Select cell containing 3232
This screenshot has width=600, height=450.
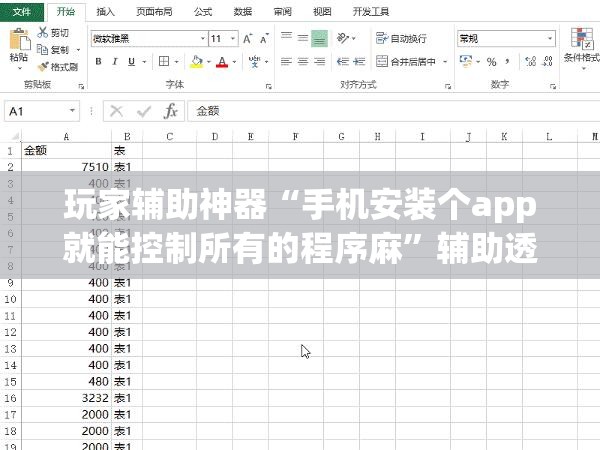pyautogui.click(x=67, y=398)
